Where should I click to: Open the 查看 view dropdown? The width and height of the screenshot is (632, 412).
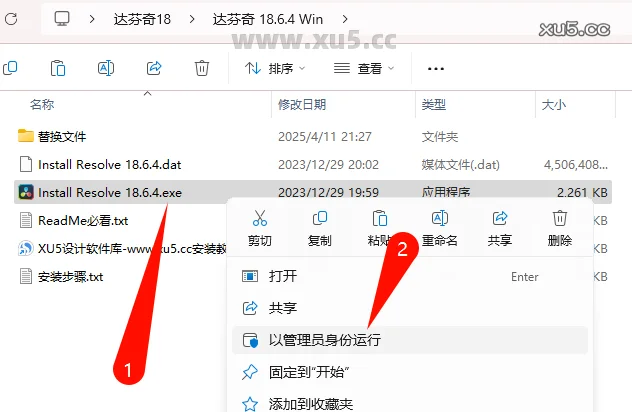(x=364, y=69)
